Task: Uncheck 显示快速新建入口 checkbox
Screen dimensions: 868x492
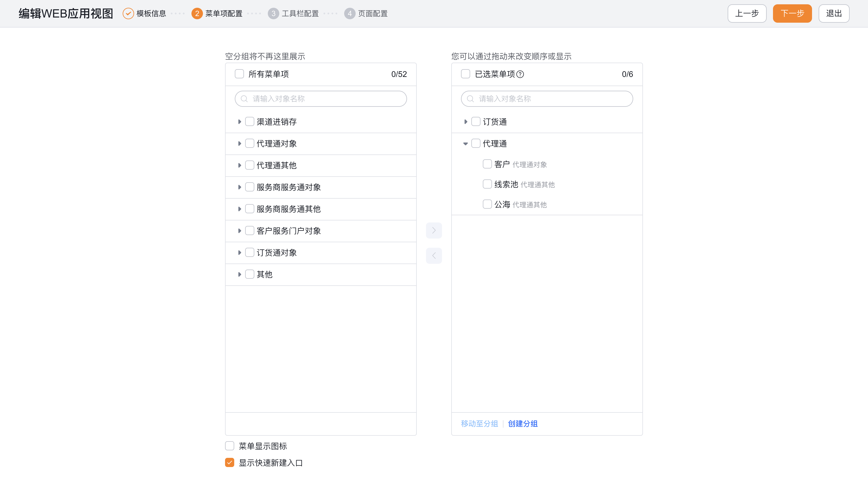Action: tap(230, 463)
